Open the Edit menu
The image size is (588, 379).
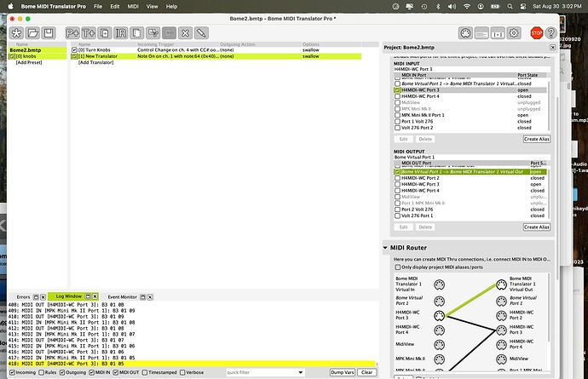click(x=115, y=6)
